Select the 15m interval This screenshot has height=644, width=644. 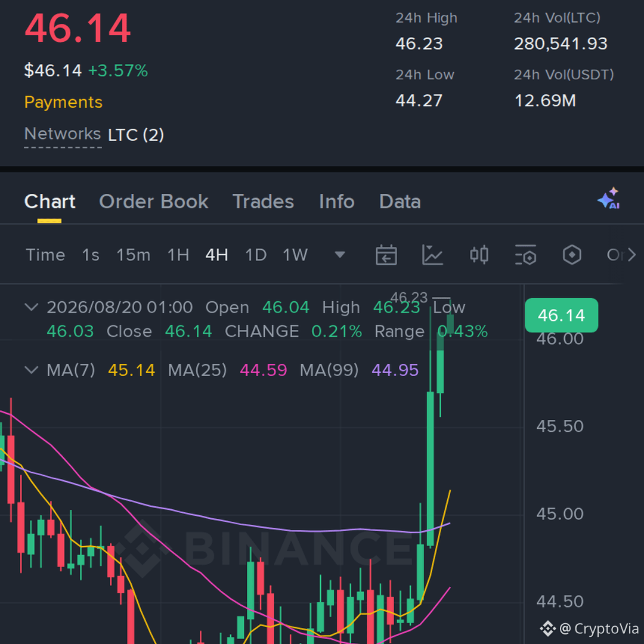(134, 255)
